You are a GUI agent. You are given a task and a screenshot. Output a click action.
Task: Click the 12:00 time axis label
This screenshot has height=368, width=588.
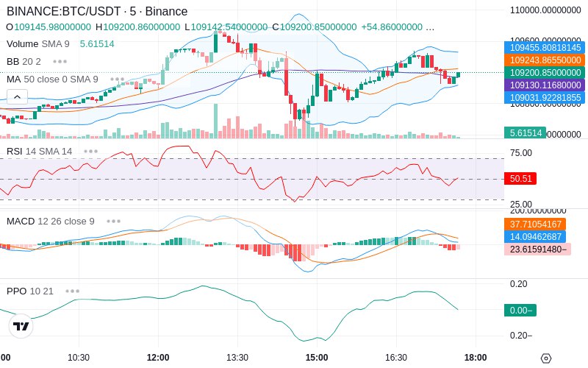pos(158,358)
